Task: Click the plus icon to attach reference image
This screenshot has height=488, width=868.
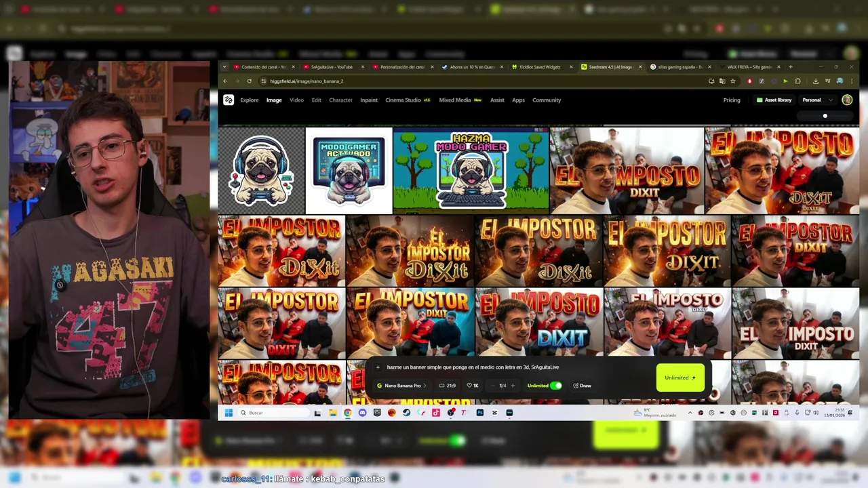Action: pos(378,367)
